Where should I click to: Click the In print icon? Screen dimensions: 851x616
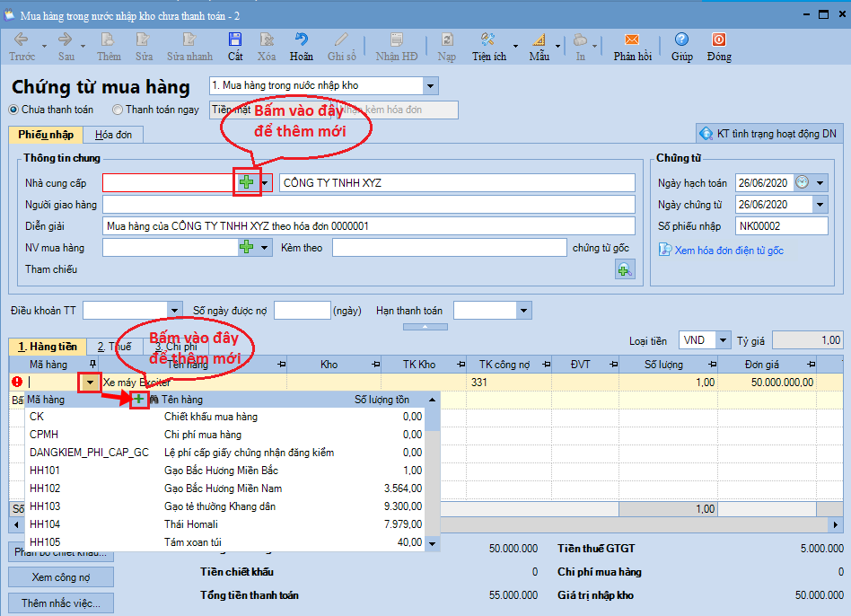point(580,46)
